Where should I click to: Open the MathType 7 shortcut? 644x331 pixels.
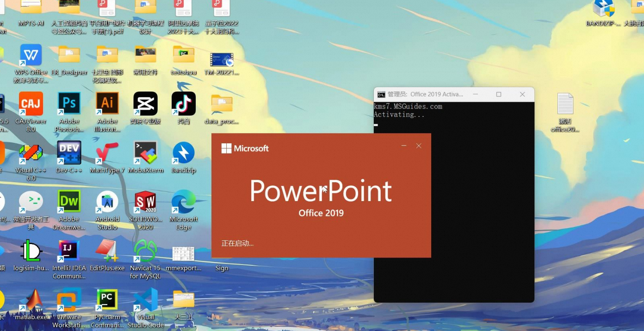click(x=107, y=153)
